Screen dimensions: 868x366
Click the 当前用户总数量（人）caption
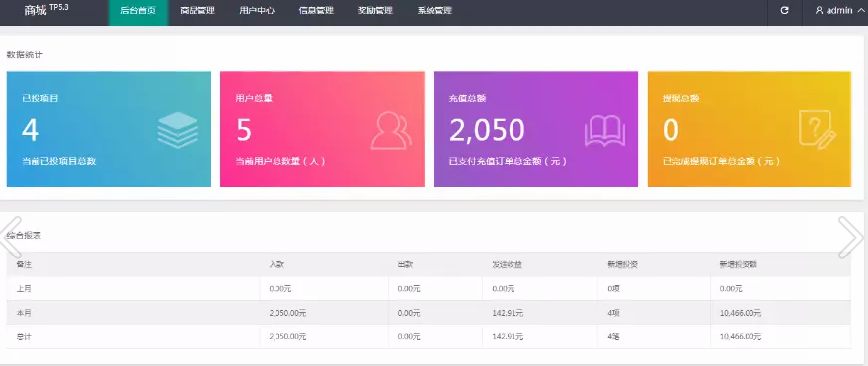tap(280, 162)
